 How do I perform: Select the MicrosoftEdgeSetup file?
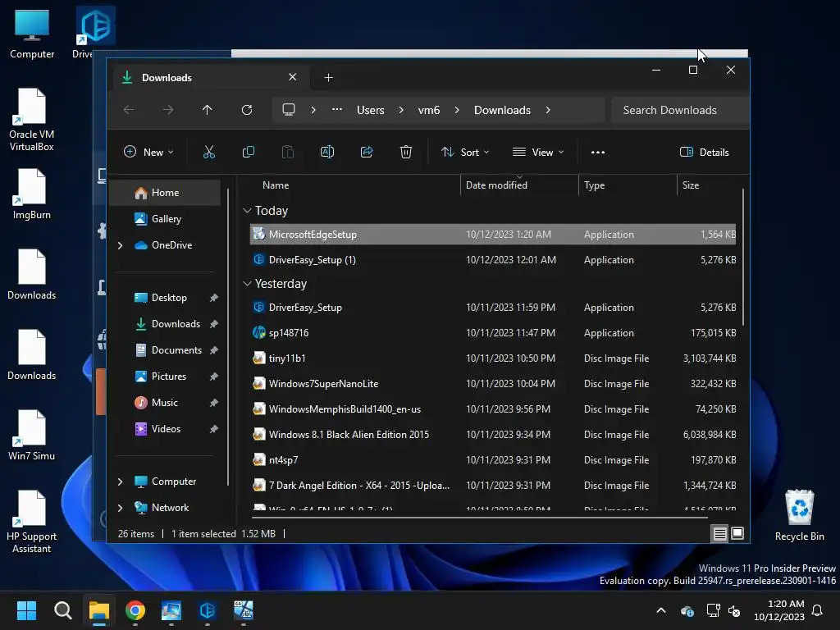[493, 235]
